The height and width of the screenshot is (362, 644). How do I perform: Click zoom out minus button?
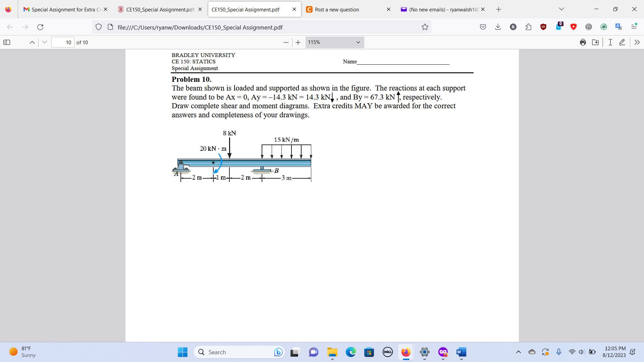(285, 42)
